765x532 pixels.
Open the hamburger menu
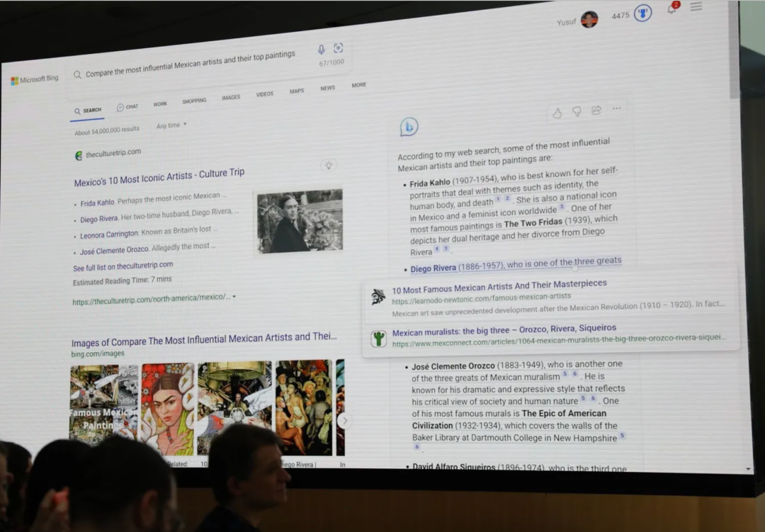(x=696, y=6)
